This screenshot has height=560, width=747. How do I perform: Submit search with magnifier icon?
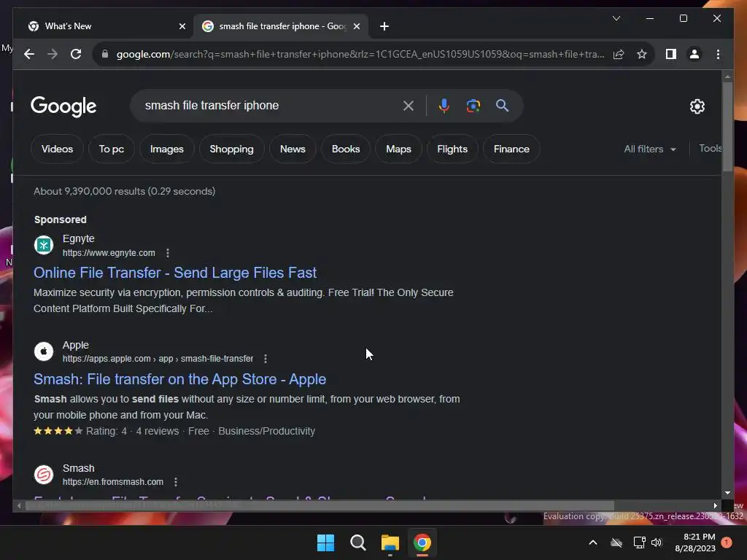pos(502,106)
